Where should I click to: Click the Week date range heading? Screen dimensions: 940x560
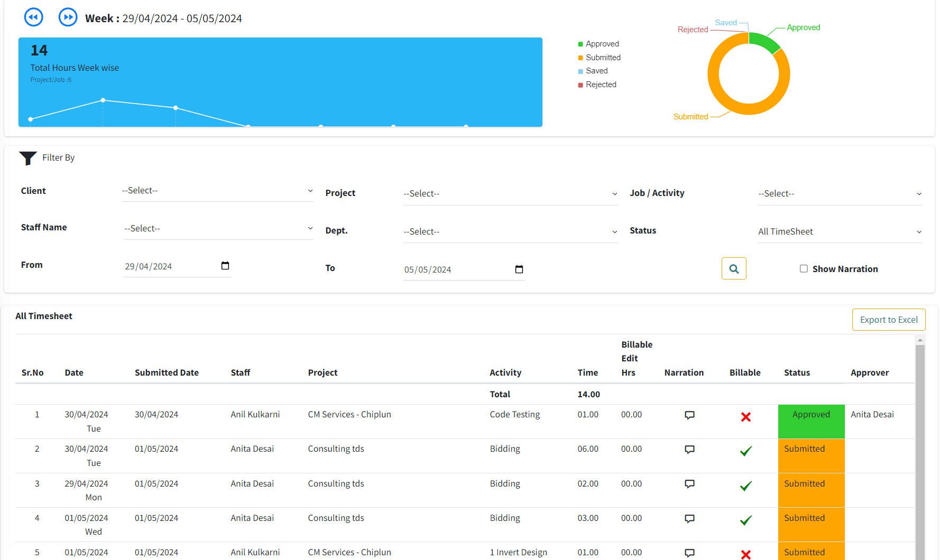(x=163, y=18)
